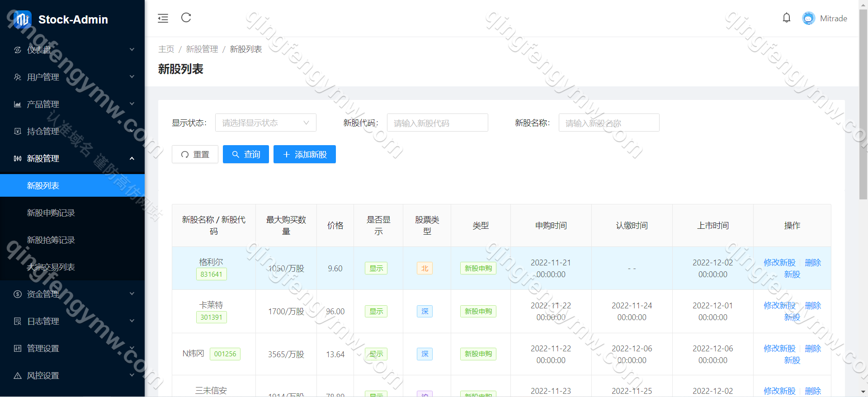Go to 新股申购记录 page
Image resolution: width=868 pixels, height=397 pixels.
[x=51, y=213]
